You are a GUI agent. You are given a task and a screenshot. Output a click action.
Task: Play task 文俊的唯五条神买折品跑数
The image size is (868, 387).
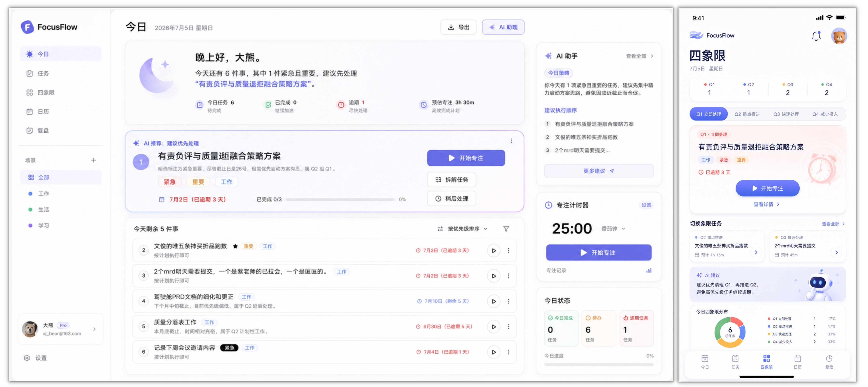point(494,250)
